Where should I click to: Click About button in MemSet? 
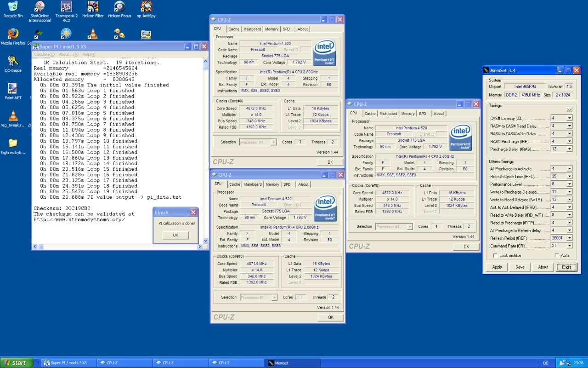[543, 267]
